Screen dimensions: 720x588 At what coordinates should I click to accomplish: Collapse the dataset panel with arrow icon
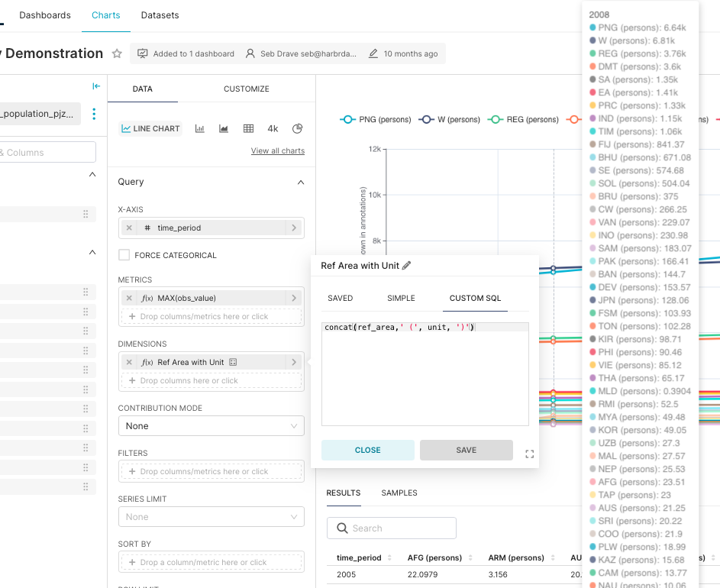tap(96, 86)
